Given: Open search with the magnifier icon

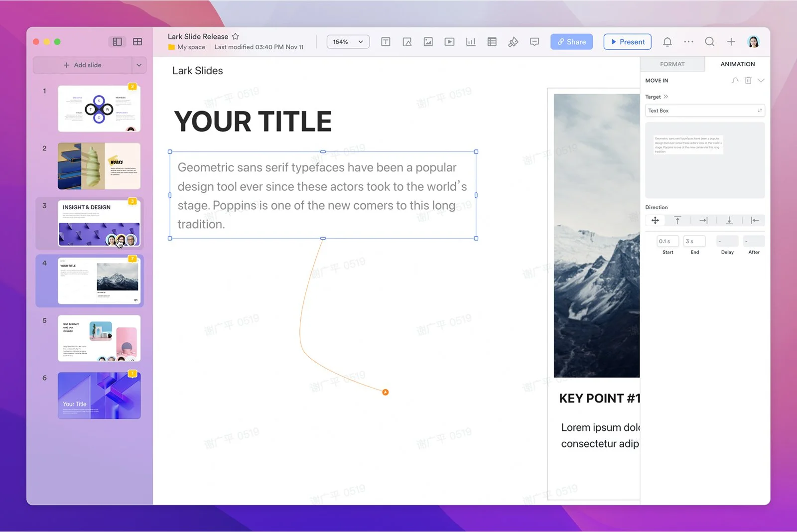Looking at the screenshot, I should 710,42.
